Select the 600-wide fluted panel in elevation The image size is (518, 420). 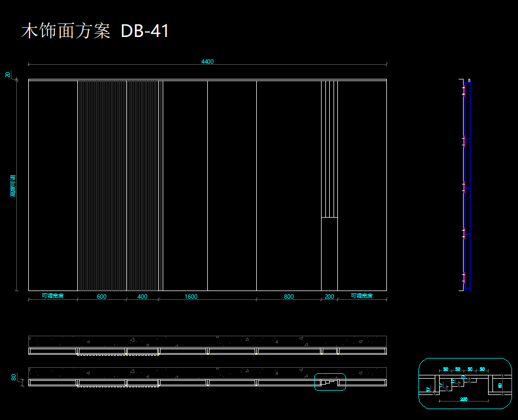coord(102,185)
